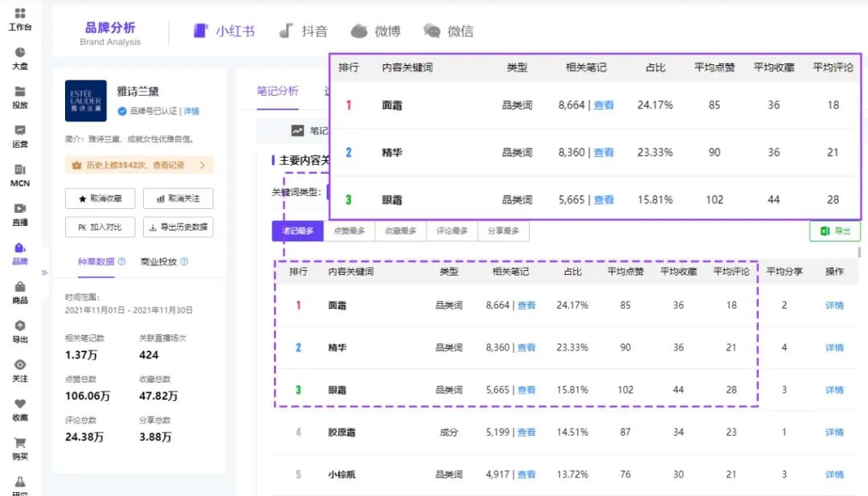Click the 4,917 notes count cell
The width and height of the screenshot is (868, 496).
coord(497,474)
